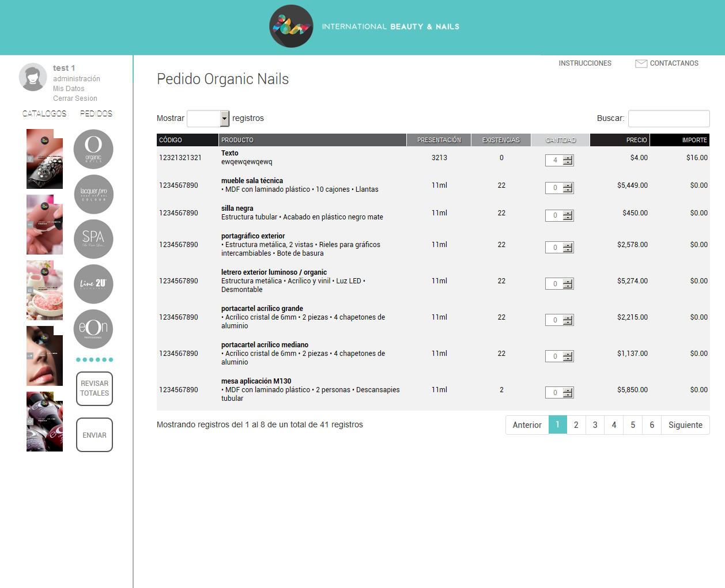Choose the Line 2U brand icon

[93, 284]
